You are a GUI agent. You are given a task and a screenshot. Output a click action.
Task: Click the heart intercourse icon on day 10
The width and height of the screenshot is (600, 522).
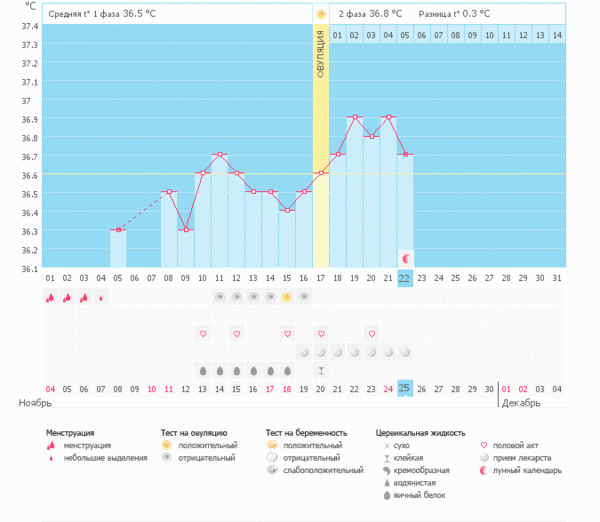tap(202, 333)
